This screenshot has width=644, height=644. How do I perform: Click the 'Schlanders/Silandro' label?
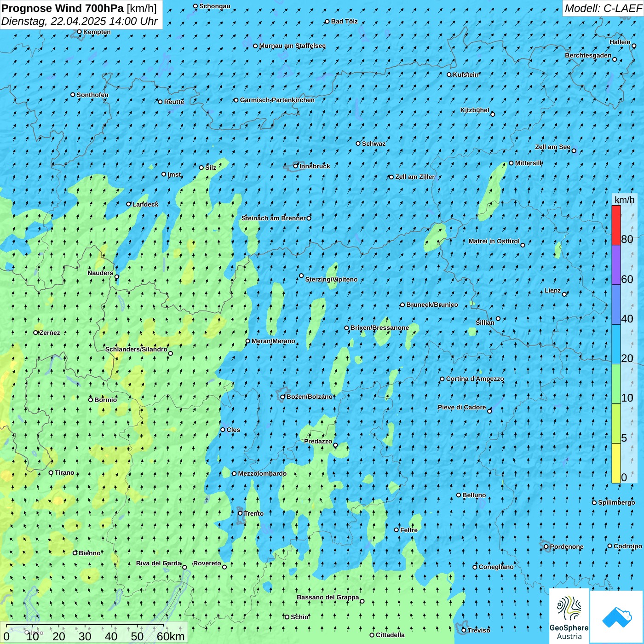click(x=136, y=349)
